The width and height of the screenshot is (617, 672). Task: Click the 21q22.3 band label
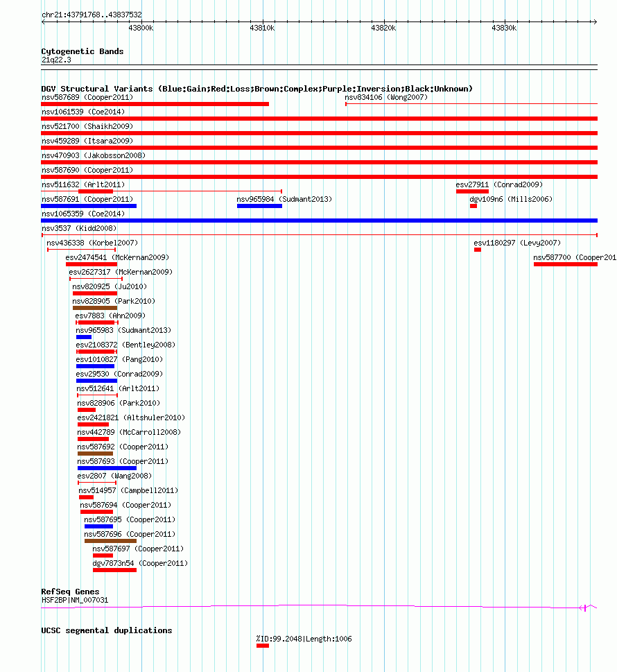pos(56,60)
